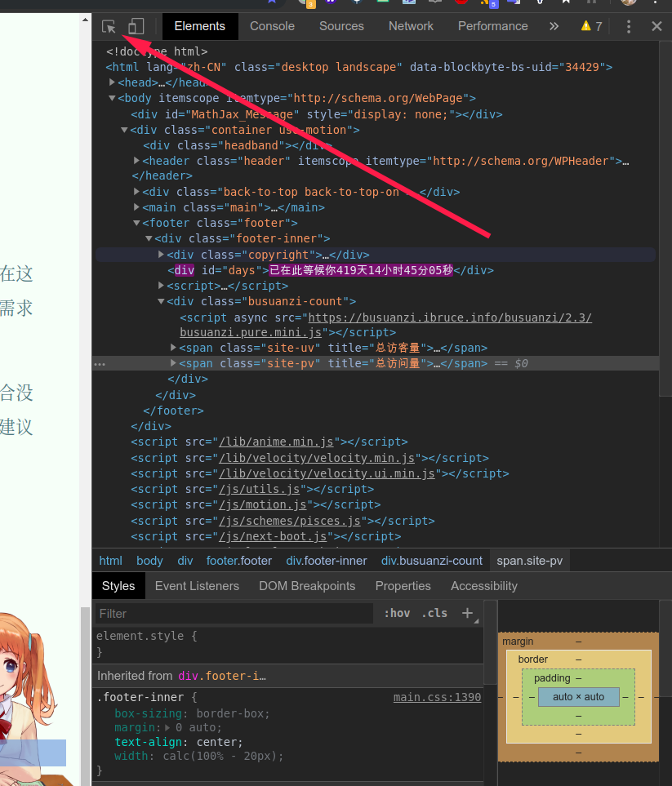Open the Event Listeners tab

(x=197, y=586)
